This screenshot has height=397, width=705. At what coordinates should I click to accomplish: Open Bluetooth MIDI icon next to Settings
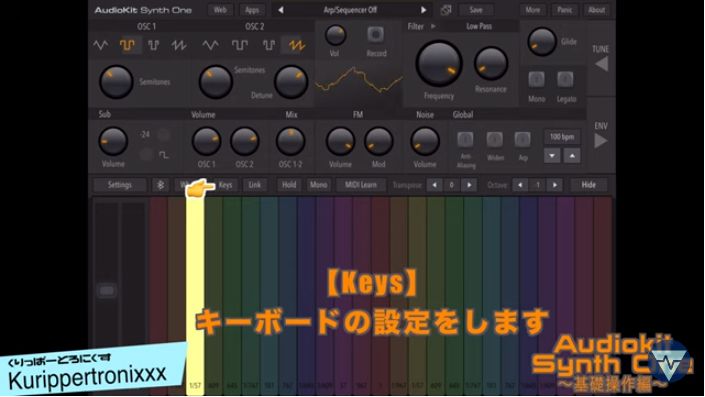click(161, 185)
